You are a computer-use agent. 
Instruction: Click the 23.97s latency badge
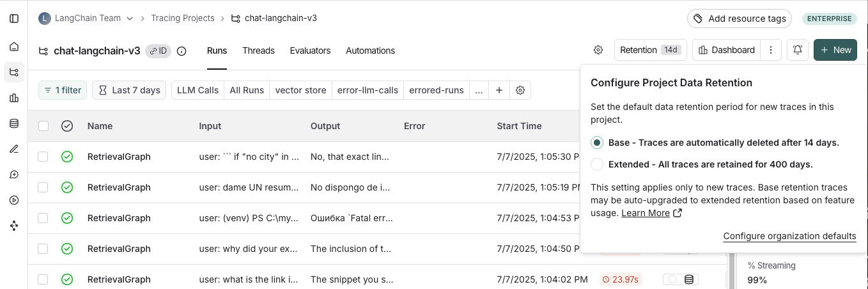(621, 279)
